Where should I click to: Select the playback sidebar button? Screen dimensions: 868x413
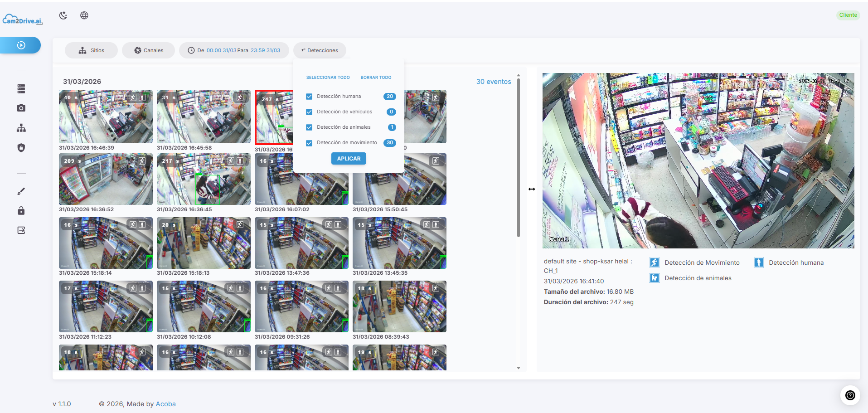(20, 45)
